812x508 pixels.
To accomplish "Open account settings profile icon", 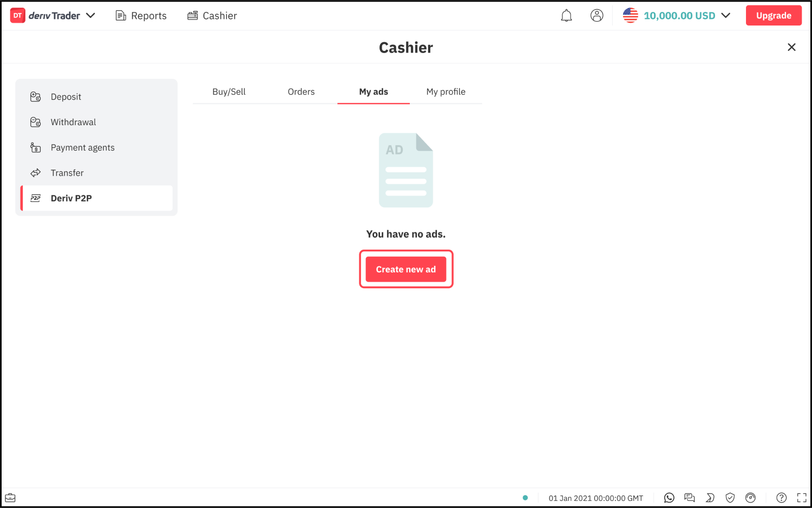I will 597,16.
